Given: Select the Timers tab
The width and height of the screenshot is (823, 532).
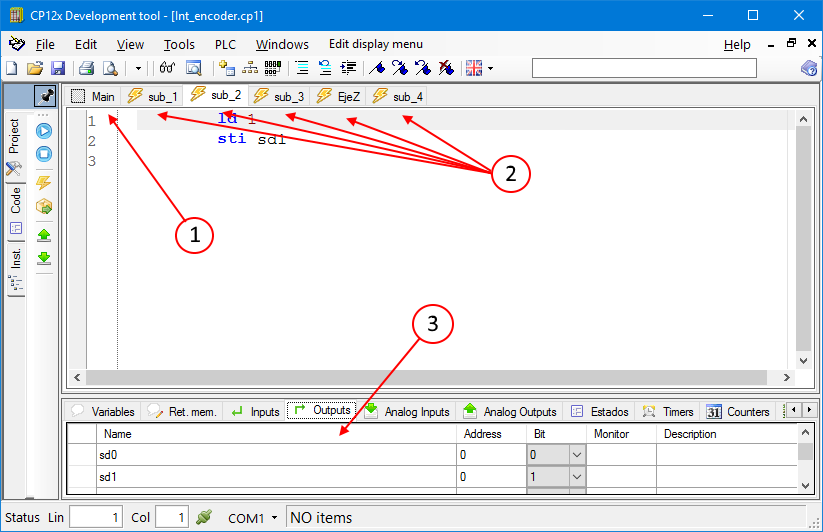Looking at the screenshot, I should pos(668,411).
